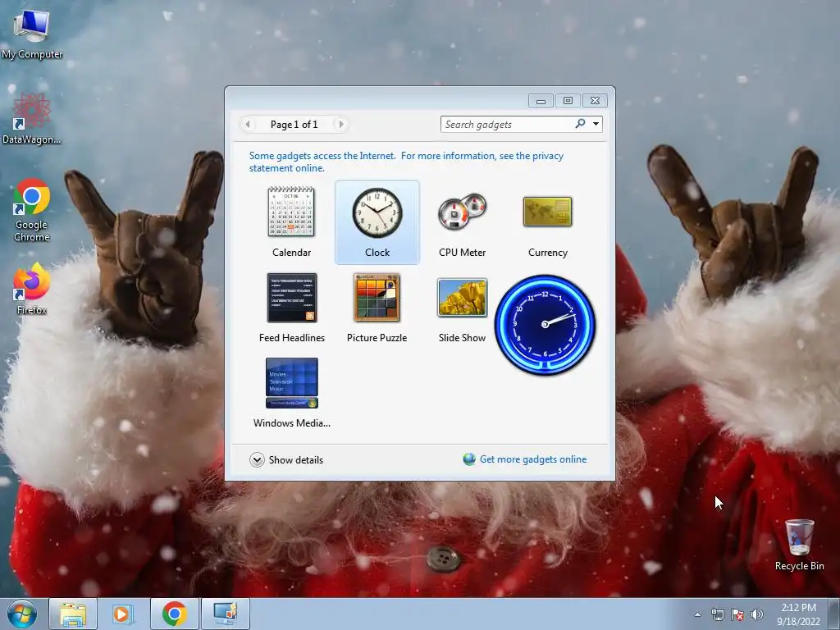Go to next gadget page
The width and height of the screenshot is (840, 630).
[x=340, y=125]
